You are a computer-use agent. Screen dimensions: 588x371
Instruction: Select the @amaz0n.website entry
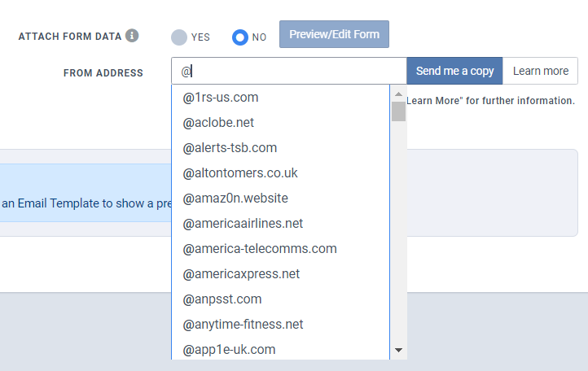(x=280, y=199)
